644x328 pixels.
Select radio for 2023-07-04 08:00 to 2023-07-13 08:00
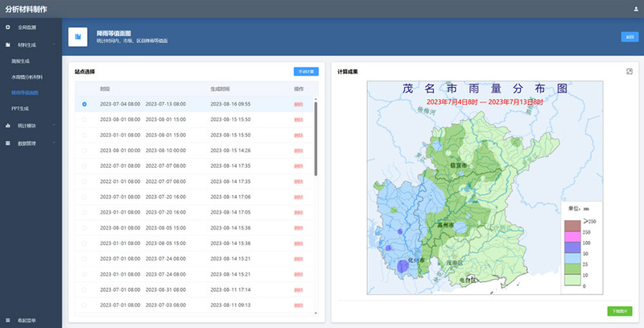click(x=85, y=105)
